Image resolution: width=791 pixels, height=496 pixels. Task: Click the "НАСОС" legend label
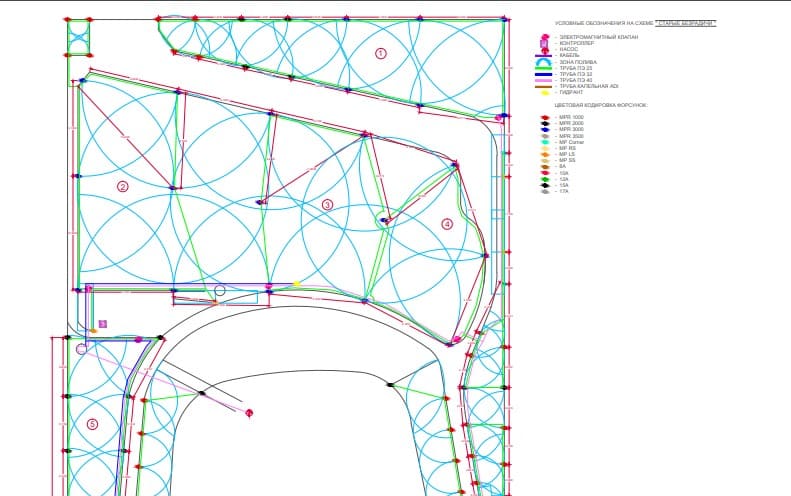(x=569, y=49)
